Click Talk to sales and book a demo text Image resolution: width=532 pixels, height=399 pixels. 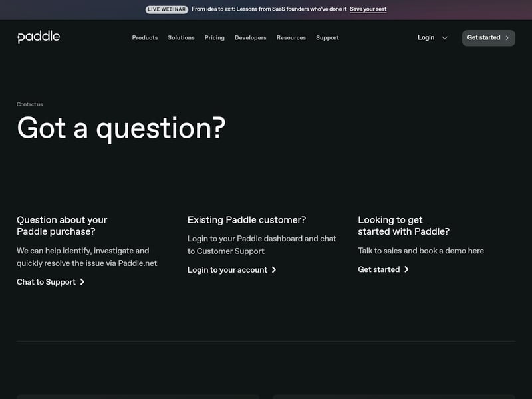421,251
